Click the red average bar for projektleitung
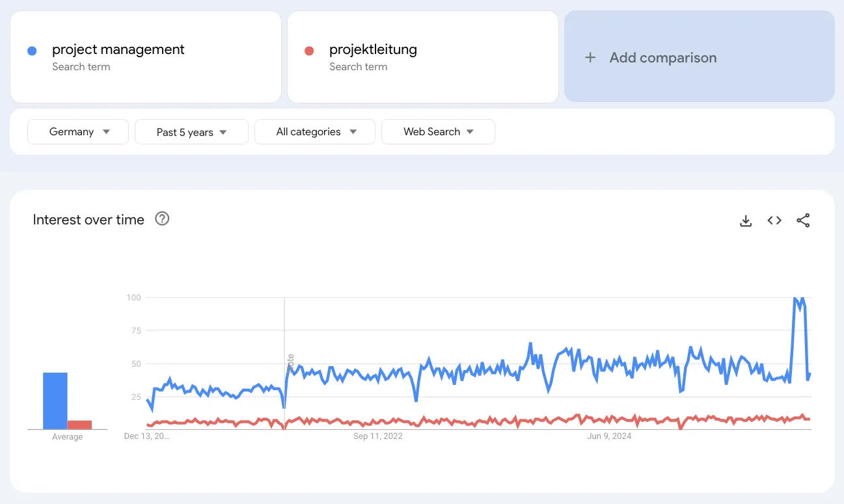 [x=81, y=423]
